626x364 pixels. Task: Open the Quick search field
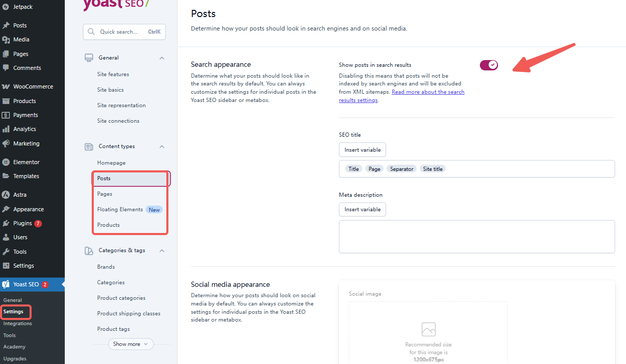coord(124,32)
